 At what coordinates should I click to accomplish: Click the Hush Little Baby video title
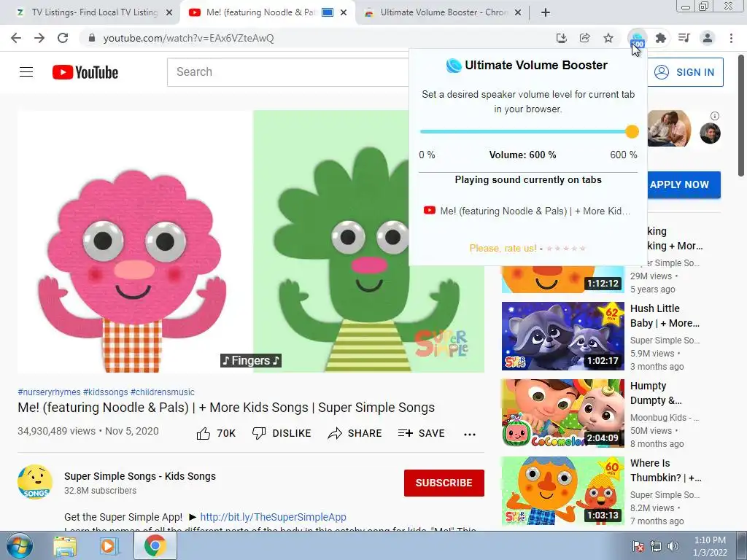665,316
